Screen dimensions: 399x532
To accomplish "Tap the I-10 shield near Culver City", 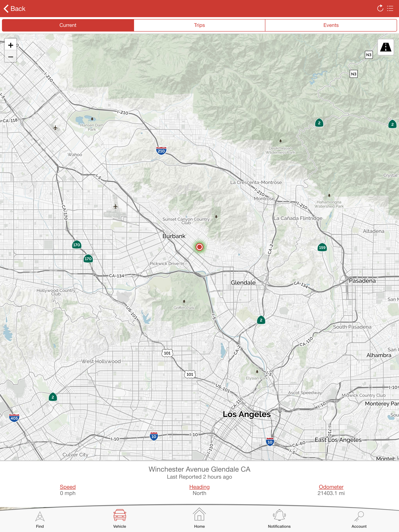I will coord(154,436).
